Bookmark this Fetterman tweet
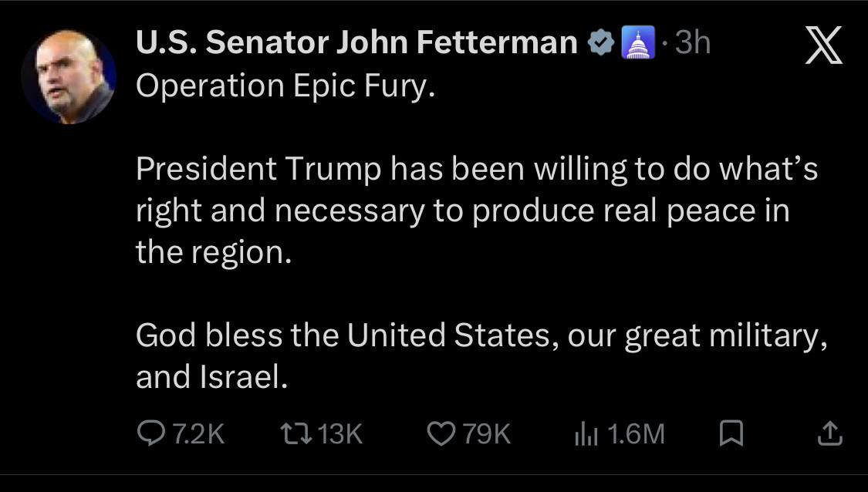Image resolution: width=868 pixels, height=492 pixels. tap(731, 433)
